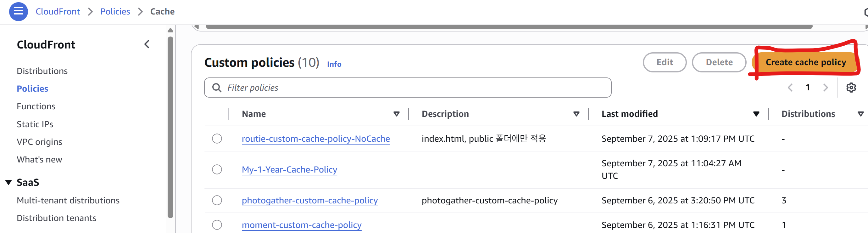
Task: Click the horizontal scrollbar above Custom policies
Action: [509, 27]
